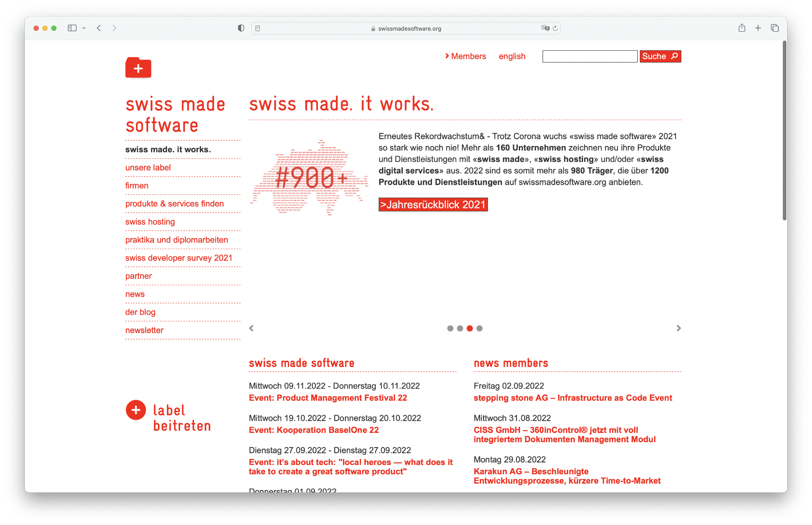Viewport: 812px width, 525px height.
Task: Open 'newsletter' menu item
Action: 144,330
